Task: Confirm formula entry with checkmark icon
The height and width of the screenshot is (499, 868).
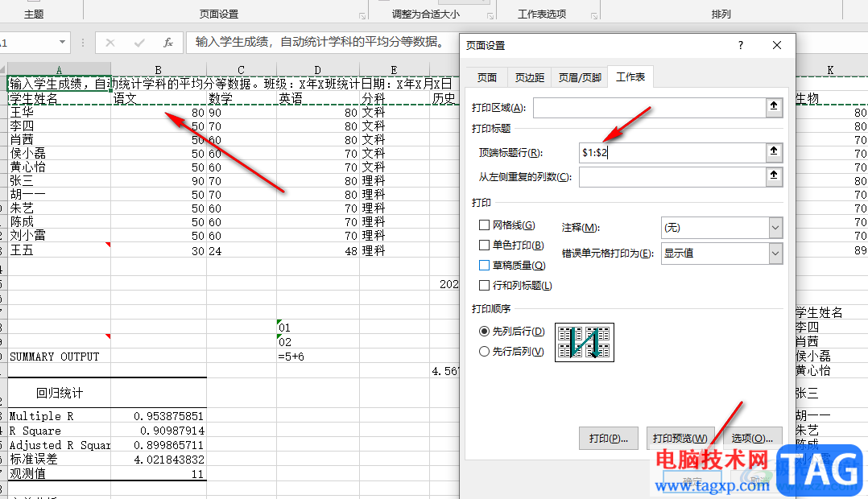Action: click(139, 43)
